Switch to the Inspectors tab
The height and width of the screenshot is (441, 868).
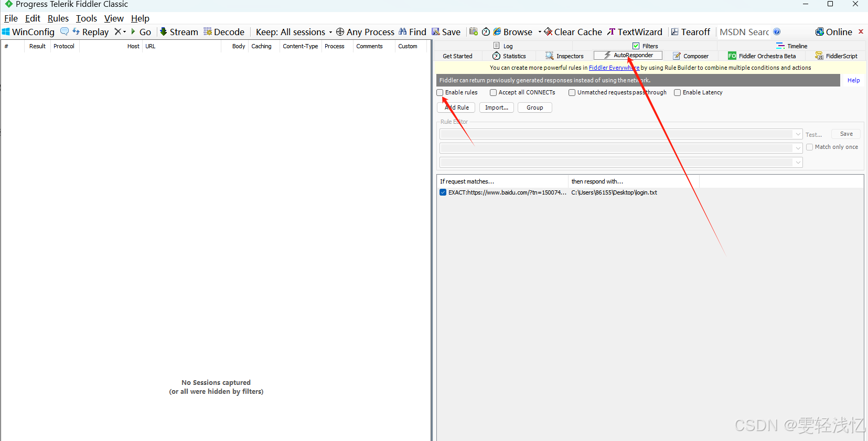point(564,56)
